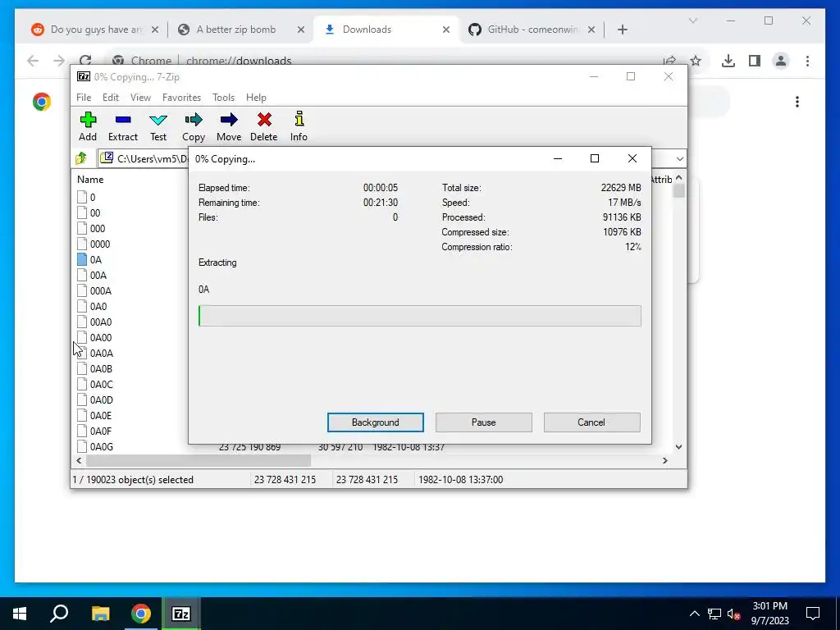Click the horizontal scrollbar right arrow

(664, 460)
